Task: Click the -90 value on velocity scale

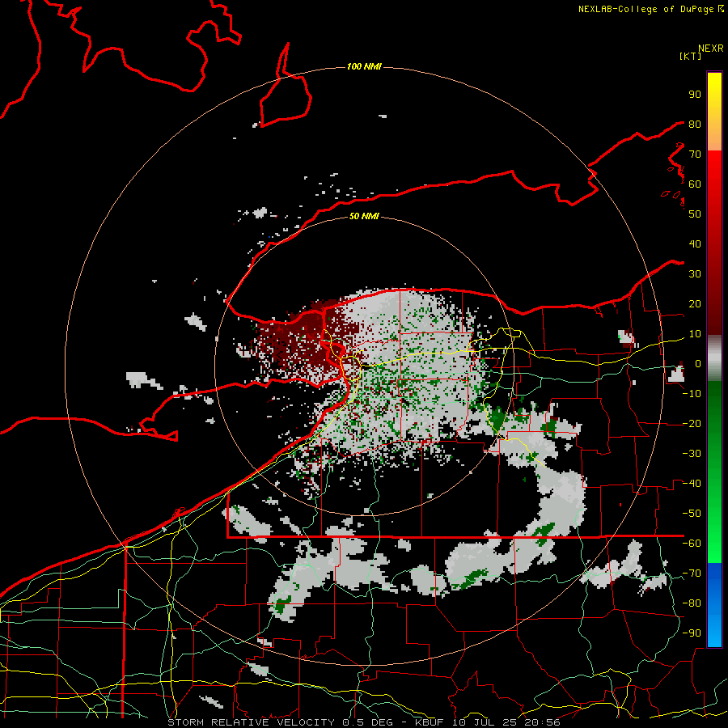Action: (x=692, y=633)
